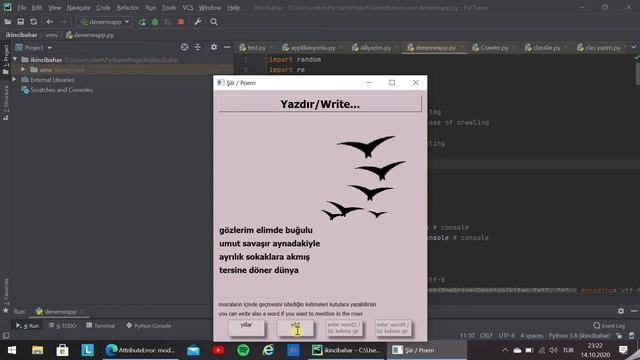Collapse the ikincibahar project folder

click(15, 60)
